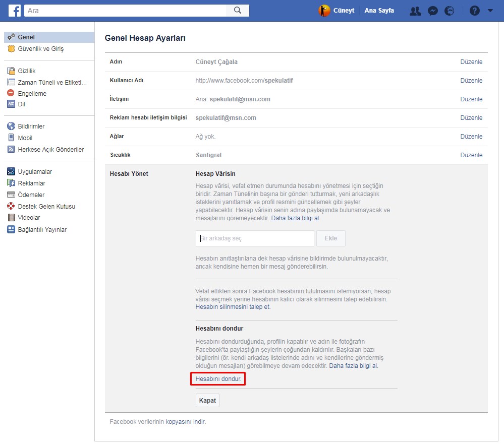504x446 pixels.
Task: Go to Bildirimler settings
Action: tap(31, 126)
